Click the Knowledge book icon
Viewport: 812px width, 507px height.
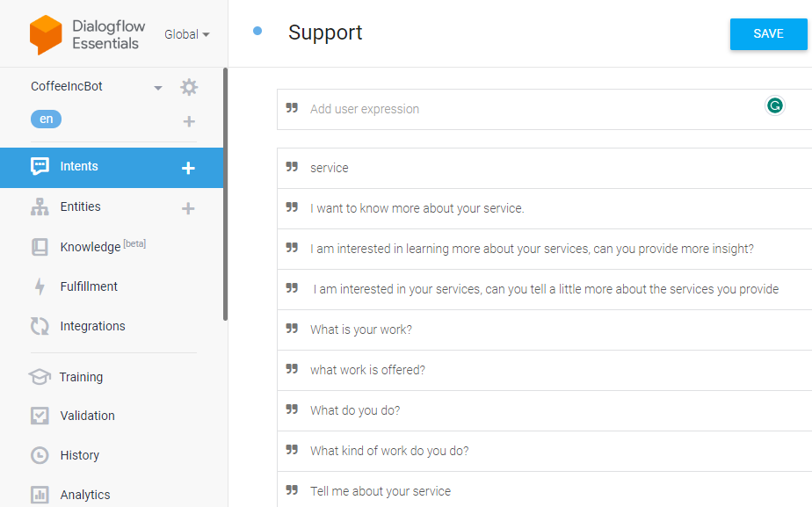[40, 247]
